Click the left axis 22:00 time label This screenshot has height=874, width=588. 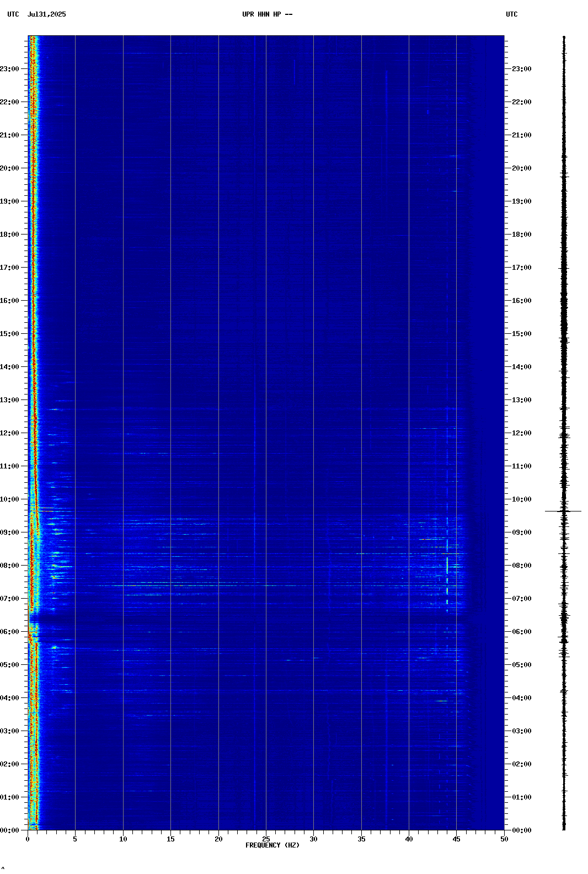click(x=9, y=102)
